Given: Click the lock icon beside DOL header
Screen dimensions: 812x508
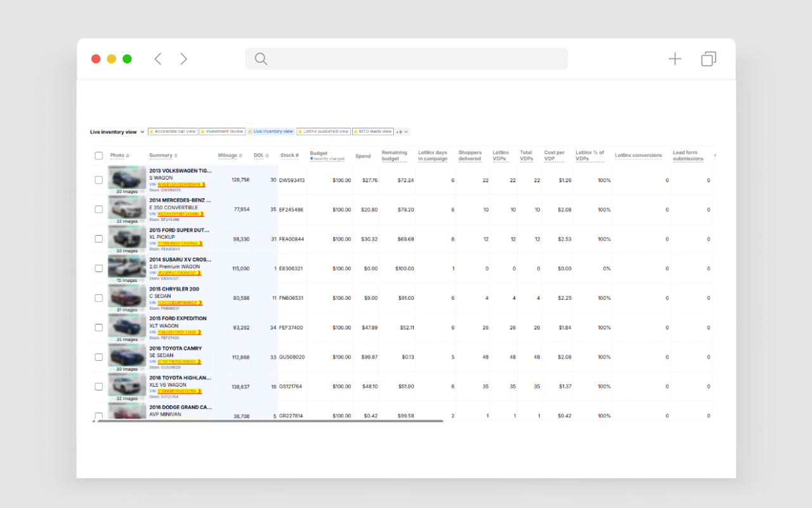Looking at the screenshot, I should [267, 156].
